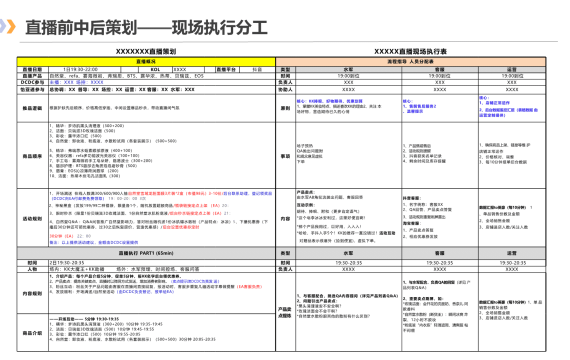
Task: Select the 直播平台 label cell
Action: tap(226, 69)
